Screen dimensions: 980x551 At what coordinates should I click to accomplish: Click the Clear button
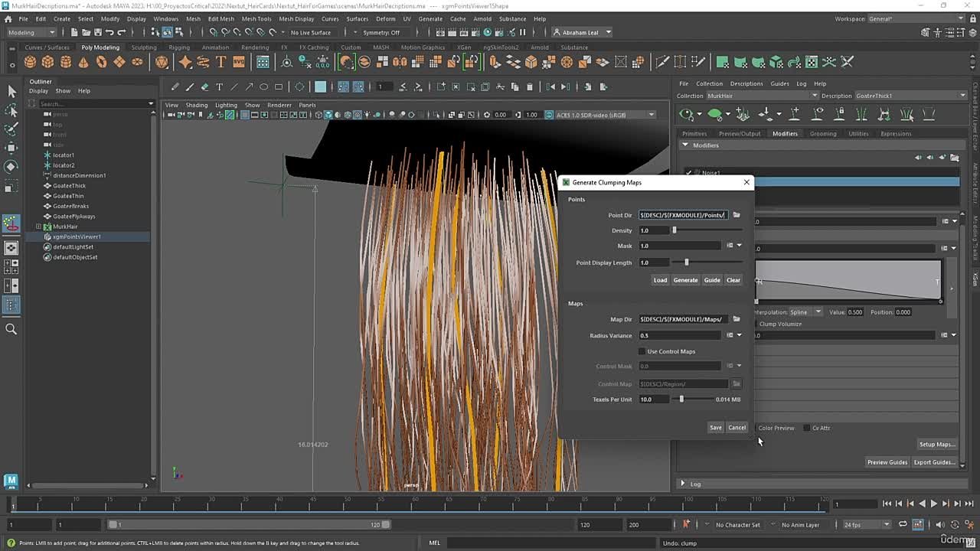(x=733, y=280)
